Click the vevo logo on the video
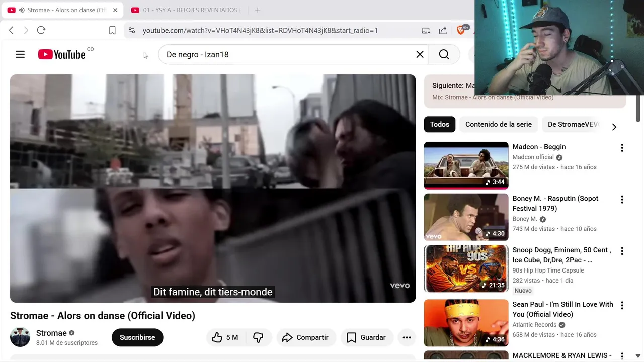 400,286
